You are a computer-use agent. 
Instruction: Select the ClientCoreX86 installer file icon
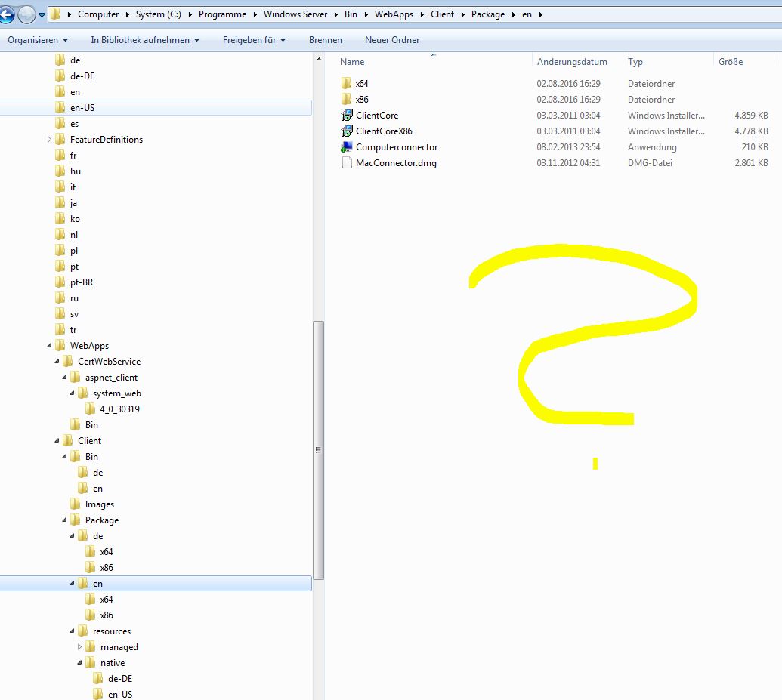[x=347, y=131]
